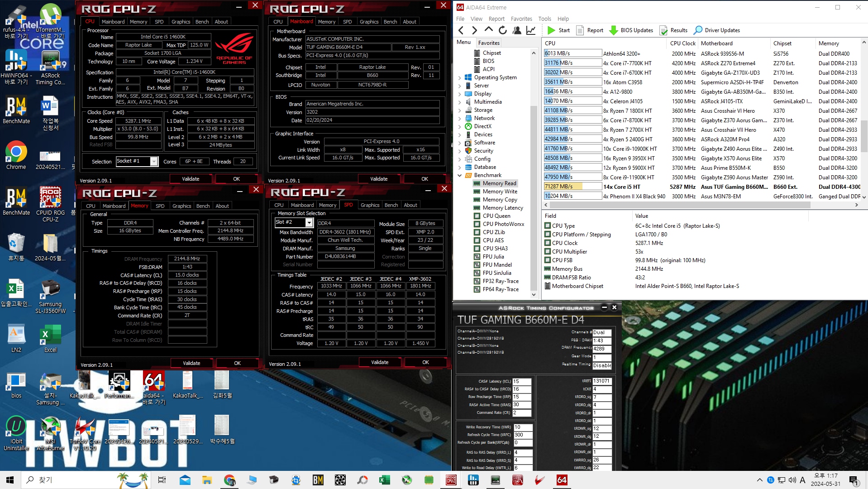
Task: Open About tab in CPU-Z SPD window
Action: coord(410,205)
